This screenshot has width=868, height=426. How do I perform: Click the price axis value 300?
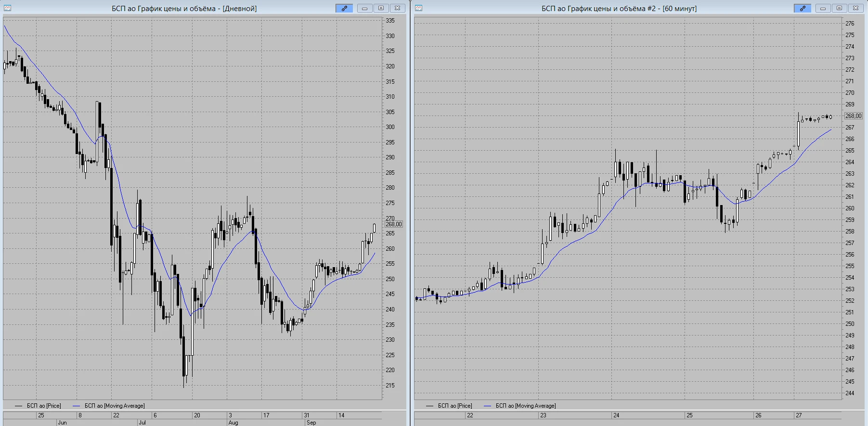click(390, 127)
